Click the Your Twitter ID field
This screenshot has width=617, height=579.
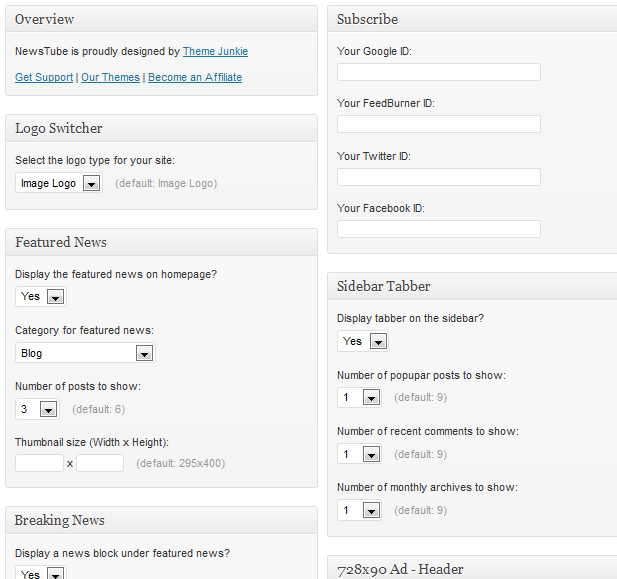(x=439, y=177)
